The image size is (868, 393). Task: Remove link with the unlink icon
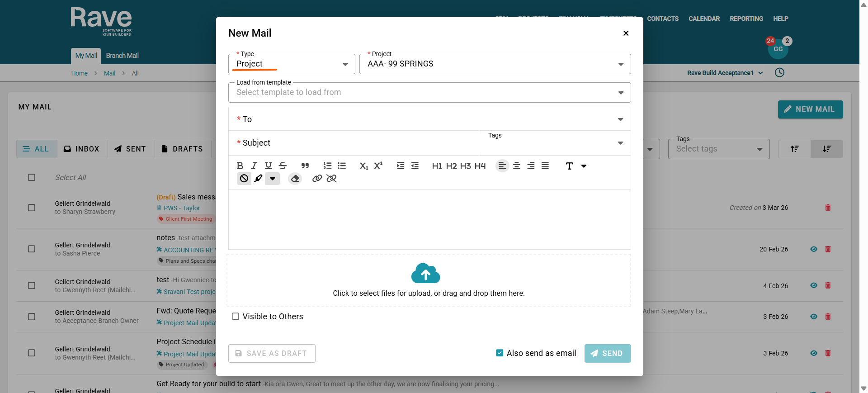tap(332, 179)
